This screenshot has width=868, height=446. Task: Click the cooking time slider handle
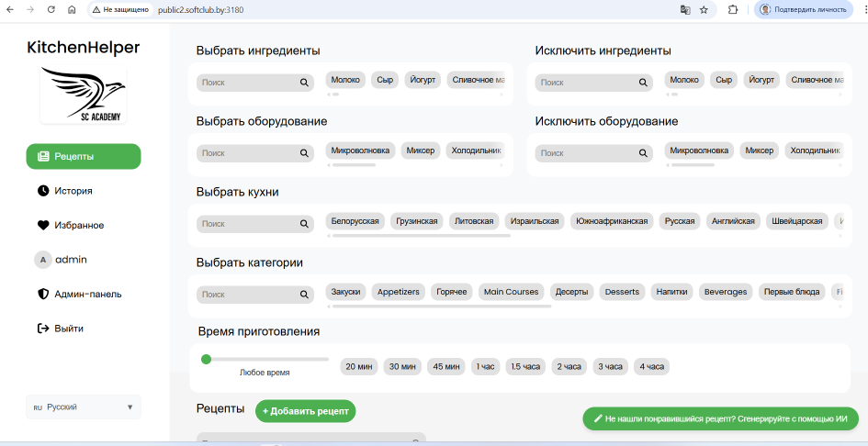coord(206,359)
